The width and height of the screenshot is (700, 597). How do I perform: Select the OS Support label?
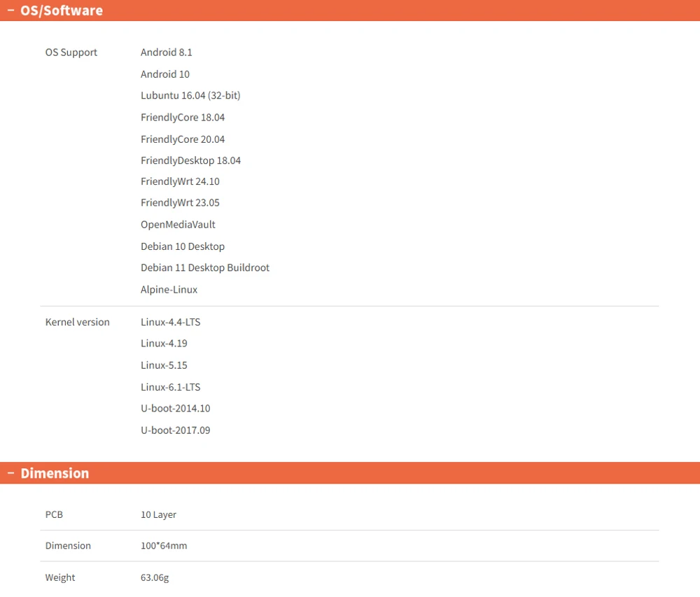(71, 52)
